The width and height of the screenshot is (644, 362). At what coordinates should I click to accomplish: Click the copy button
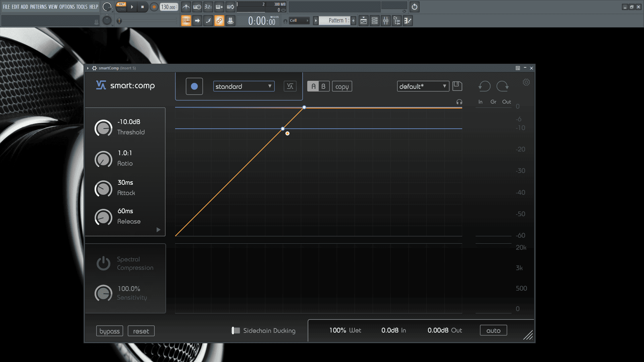(x=342, y=86)
